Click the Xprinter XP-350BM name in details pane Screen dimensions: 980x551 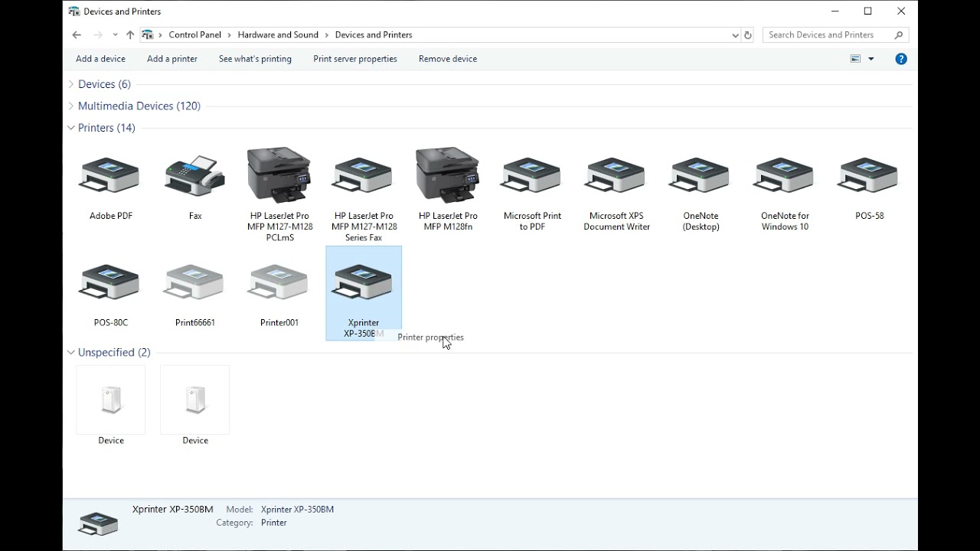click(173, 510)
